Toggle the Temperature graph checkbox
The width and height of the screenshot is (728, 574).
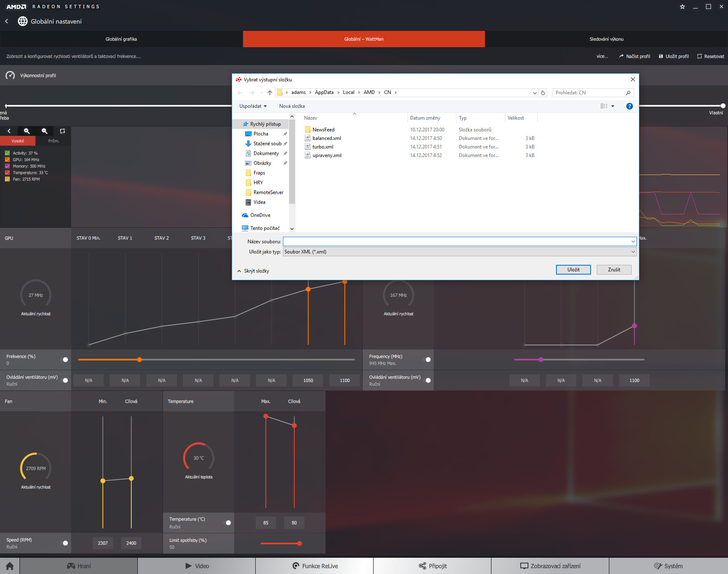click(x=7, y=173)
